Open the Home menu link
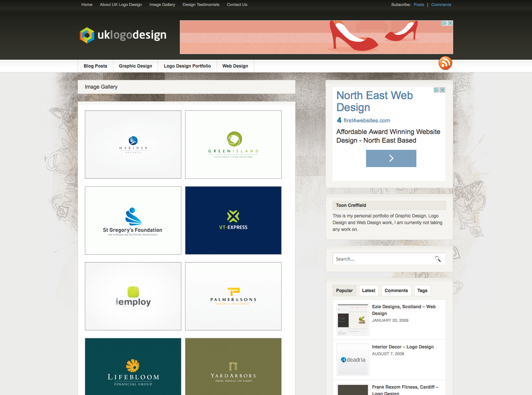Viewport: 532px width, 395px height. pyautogui.click(x=87, y=5)
